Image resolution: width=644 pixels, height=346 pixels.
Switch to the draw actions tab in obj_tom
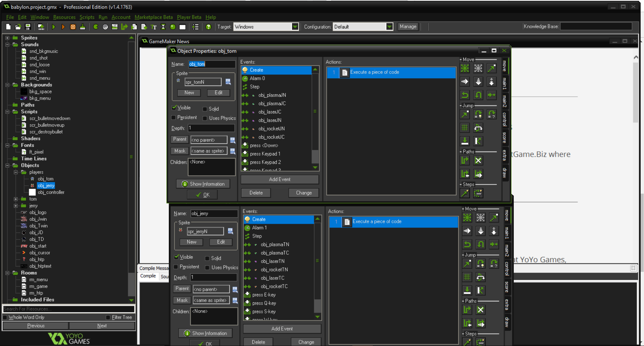tap(504, 173)
